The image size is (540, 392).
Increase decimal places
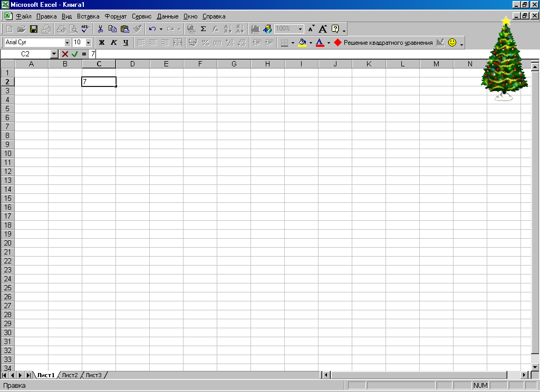point(230,43)
